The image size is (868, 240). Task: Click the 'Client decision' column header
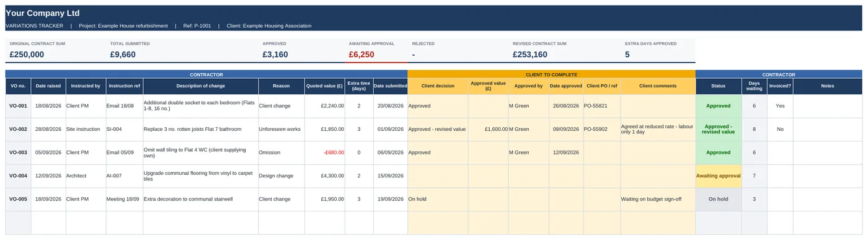point(438,86)
